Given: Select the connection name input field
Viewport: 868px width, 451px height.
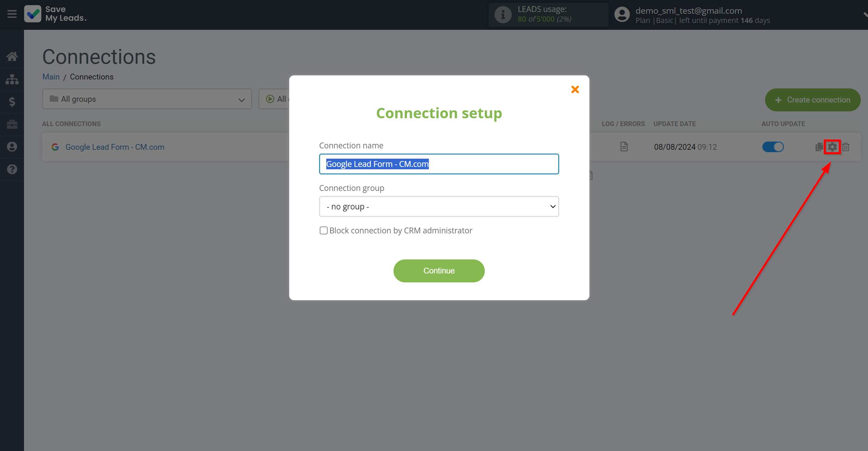Looking at the screenshot, I should click(x=439, y=164).
